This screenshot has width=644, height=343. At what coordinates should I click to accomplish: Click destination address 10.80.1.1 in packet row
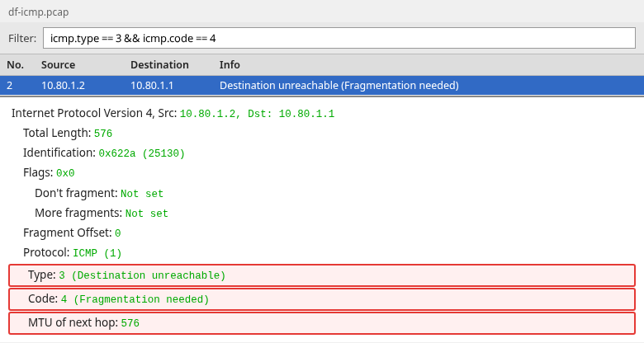152,86
